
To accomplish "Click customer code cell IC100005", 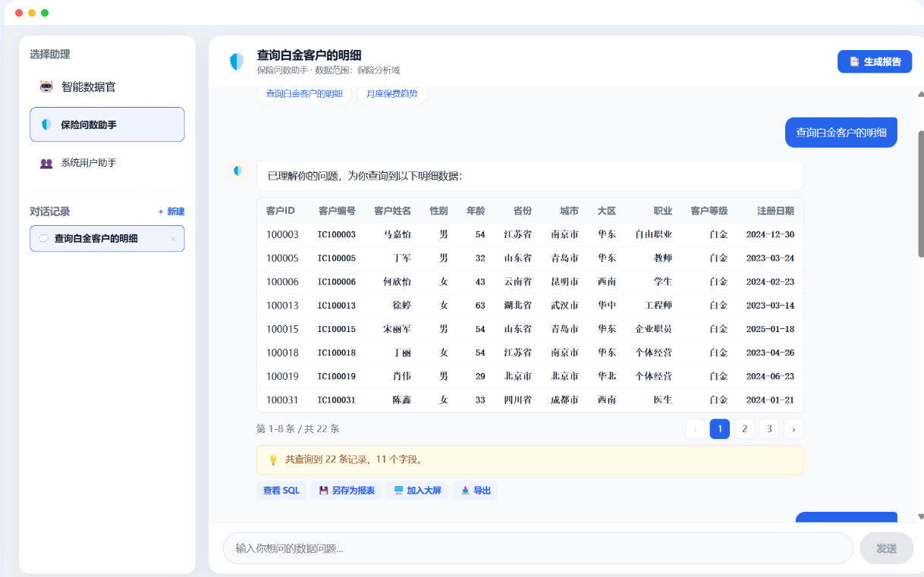I will tap(337, 258).
